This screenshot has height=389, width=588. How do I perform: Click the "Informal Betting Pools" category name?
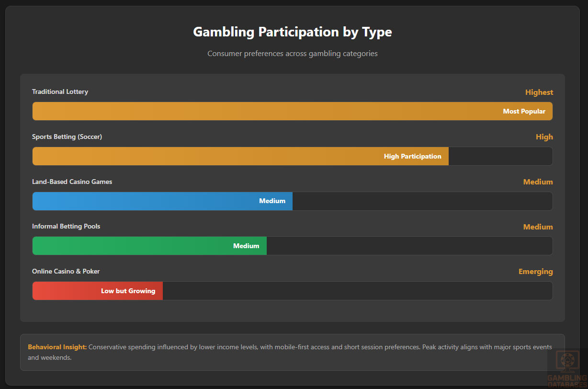(x=66, y=226)
